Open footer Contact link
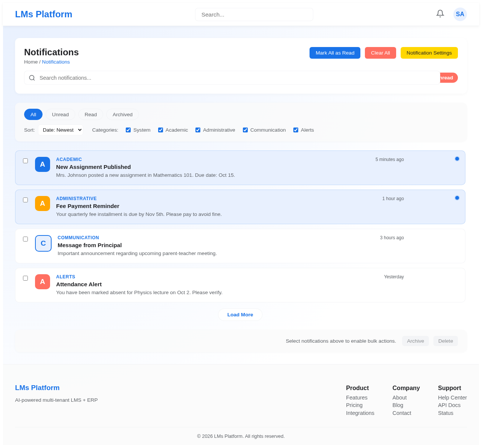The height and width of the screenshot is (448, 482). [402, 413]
